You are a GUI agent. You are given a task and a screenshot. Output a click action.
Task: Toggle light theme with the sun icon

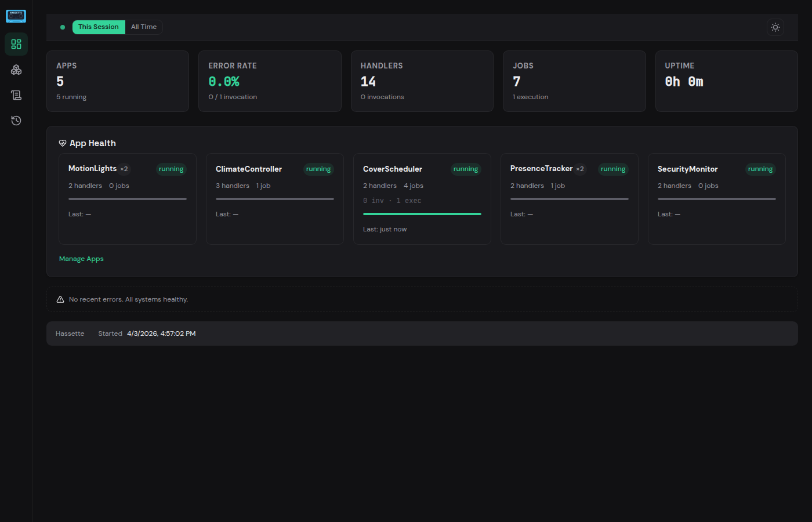(x=775, y=27)
